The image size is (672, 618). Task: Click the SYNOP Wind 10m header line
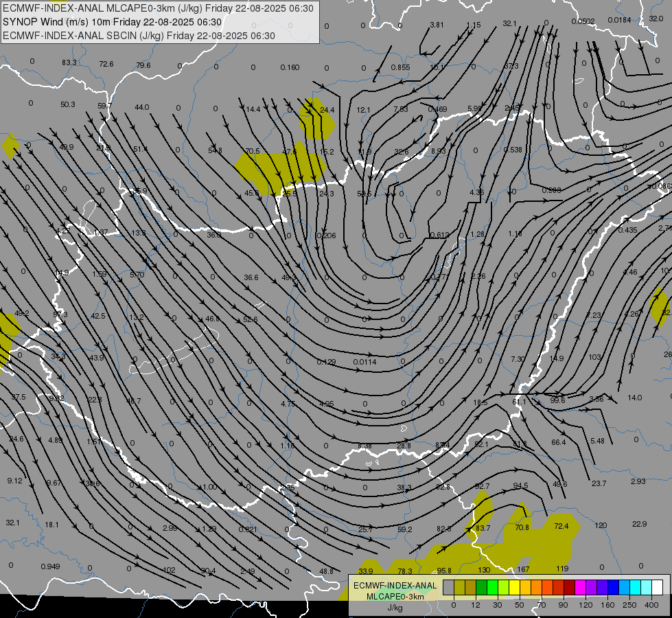pos(113,22)
